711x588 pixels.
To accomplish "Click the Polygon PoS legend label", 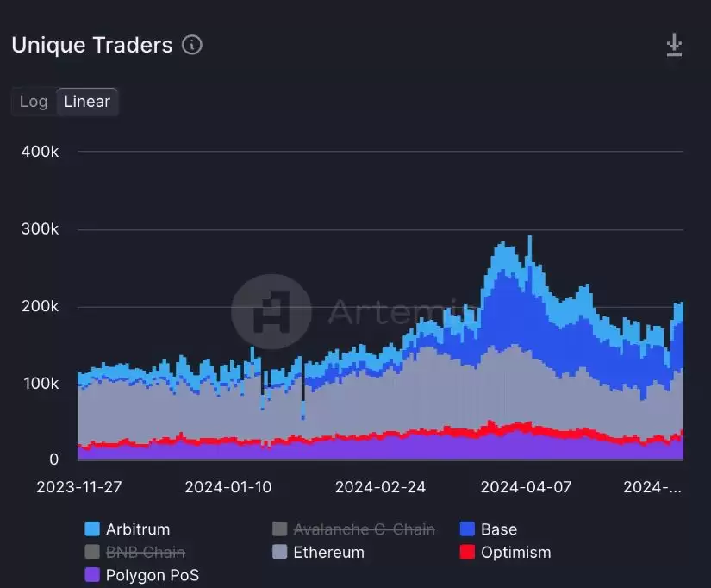I will [x=152, y=574].
